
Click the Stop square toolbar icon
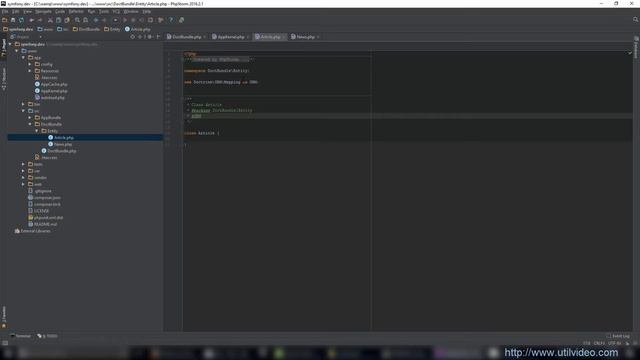pos(150,20)
